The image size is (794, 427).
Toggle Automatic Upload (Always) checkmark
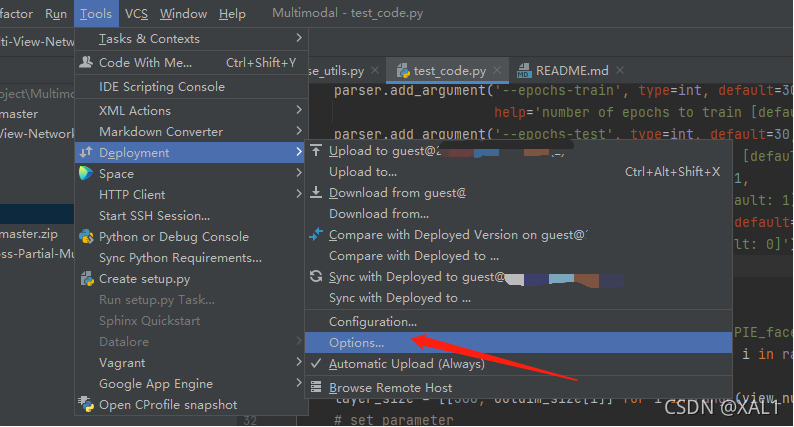[x=316, y=363]
